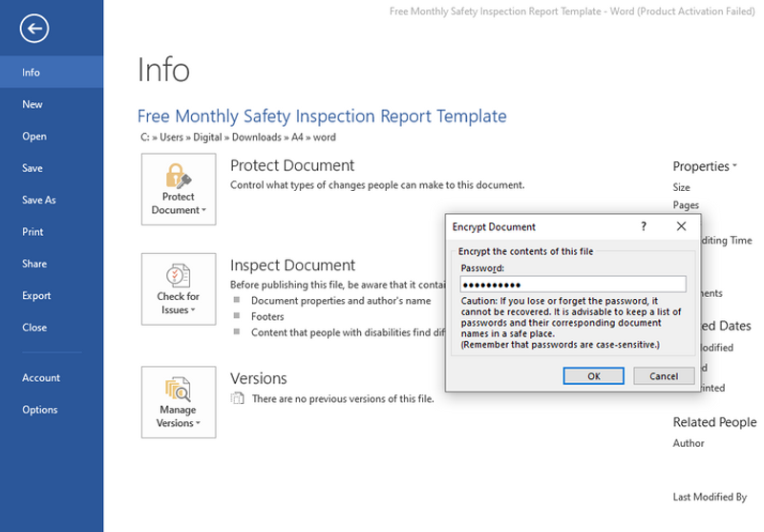Click the 'Versions' heading text
The width and height of the screenshot is (764, 532).
tap(258, 378)
